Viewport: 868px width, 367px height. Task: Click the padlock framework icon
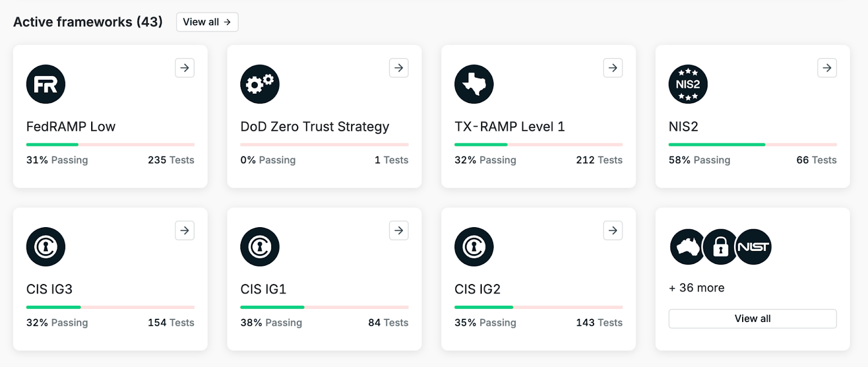720,247
